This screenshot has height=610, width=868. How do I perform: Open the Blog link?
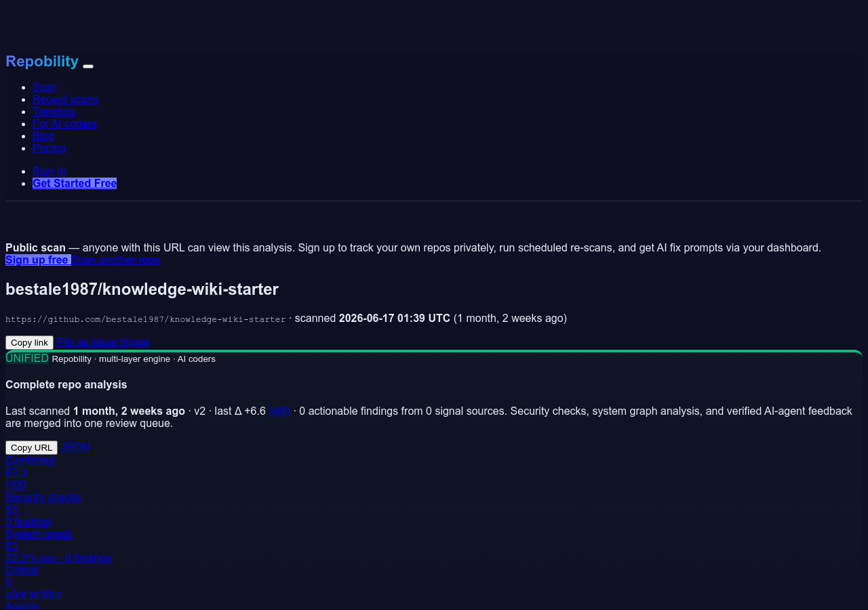(43, 136)
